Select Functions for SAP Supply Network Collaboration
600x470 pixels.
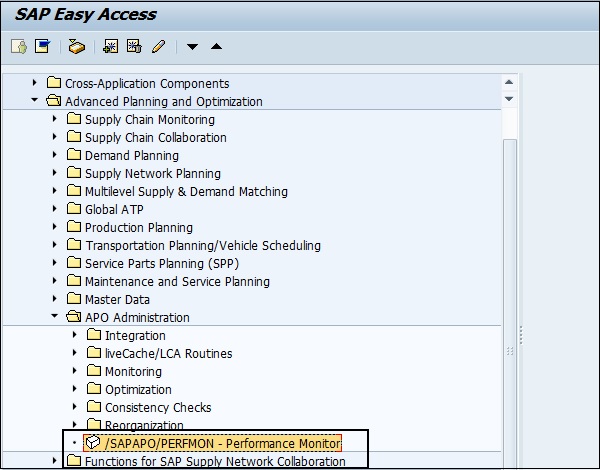[x=215, y=461]
